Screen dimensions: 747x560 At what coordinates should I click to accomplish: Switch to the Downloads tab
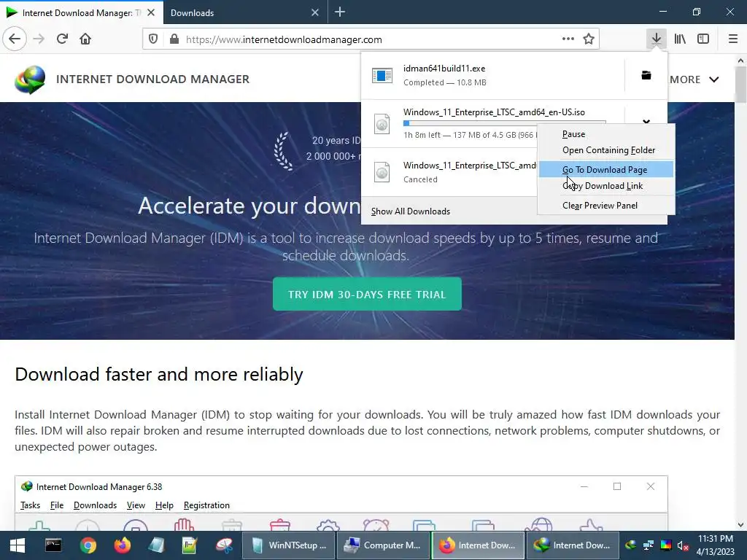click(245, 12)
